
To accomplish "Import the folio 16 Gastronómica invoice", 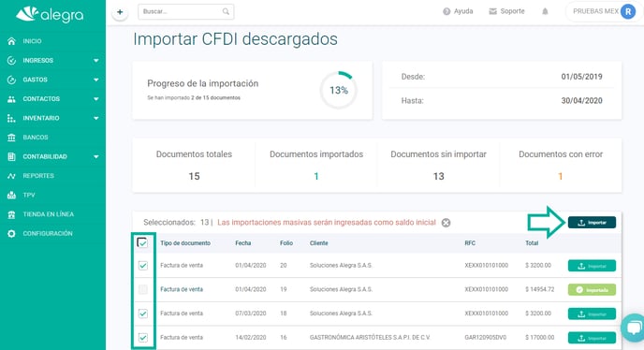I will pyautogui.click(x=592, y=338).
